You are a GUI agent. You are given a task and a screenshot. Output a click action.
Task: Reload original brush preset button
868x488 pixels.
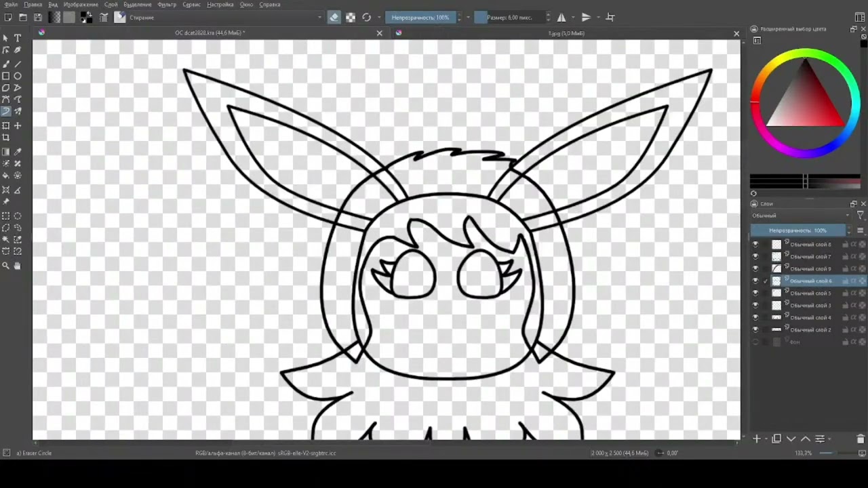367,18
